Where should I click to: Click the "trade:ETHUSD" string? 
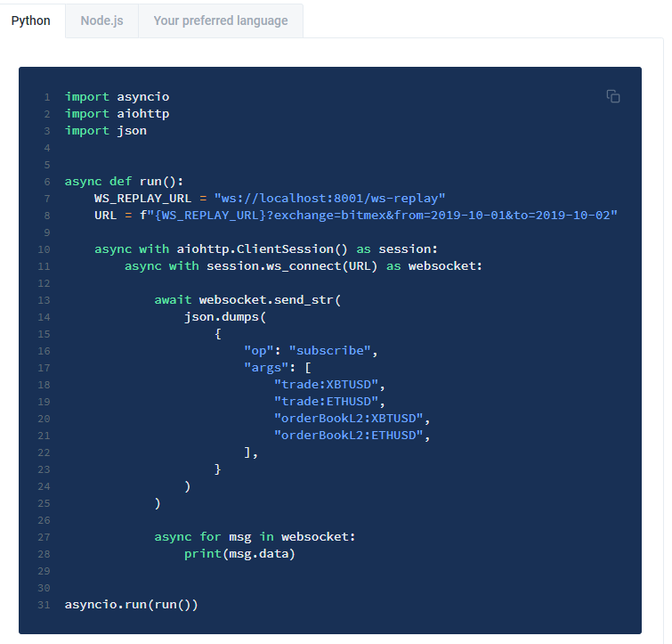pyautogui.click(x=326, y=402)
